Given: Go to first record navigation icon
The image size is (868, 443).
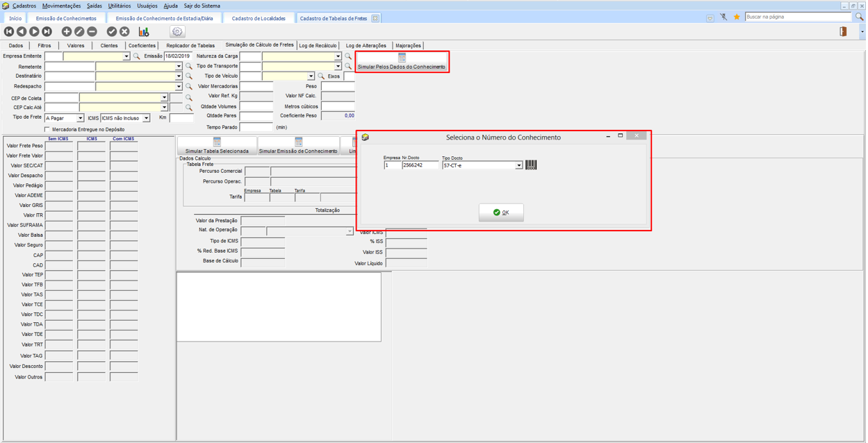Looking at the screenshot, I should coord(9,31).
